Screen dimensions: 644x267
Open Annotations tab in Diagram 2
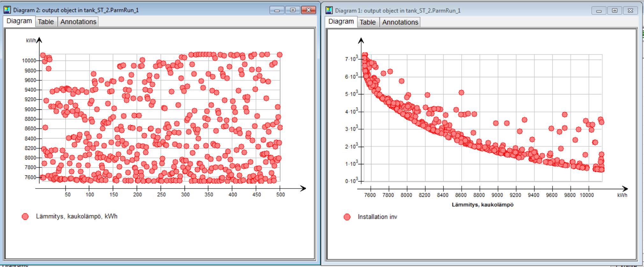tap(78, 22)
